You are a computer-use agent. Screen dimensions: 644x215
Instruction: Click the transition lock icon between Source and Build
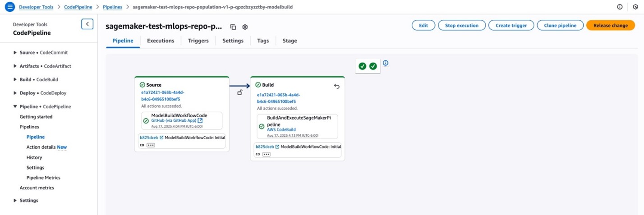point(240,92)
